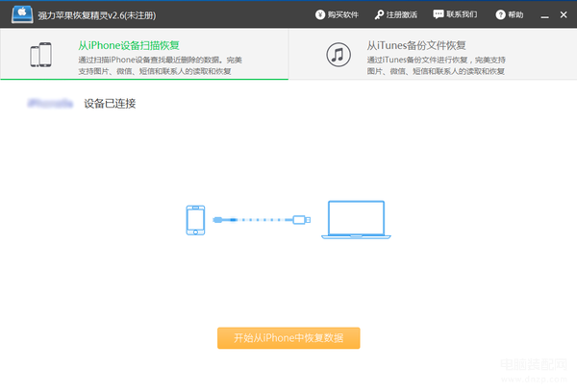Click the app logo in title bar

(x=22, y=14)
